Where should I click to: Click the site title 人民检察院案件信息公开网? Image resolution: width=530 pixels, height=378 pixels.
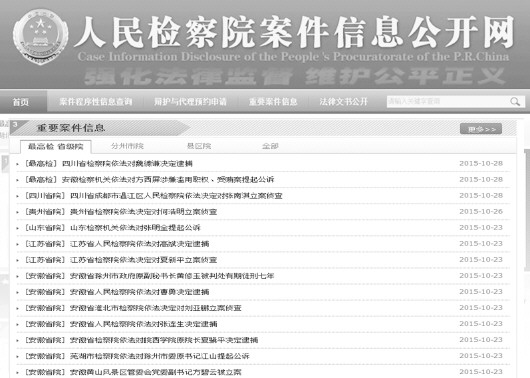pos(294,32)
